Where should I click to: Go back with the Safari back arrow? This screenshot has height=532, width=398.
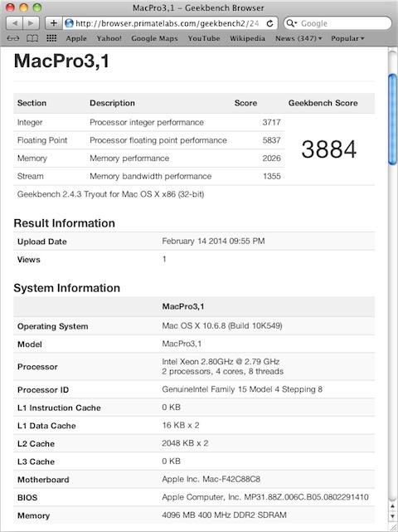coord(15,23)
